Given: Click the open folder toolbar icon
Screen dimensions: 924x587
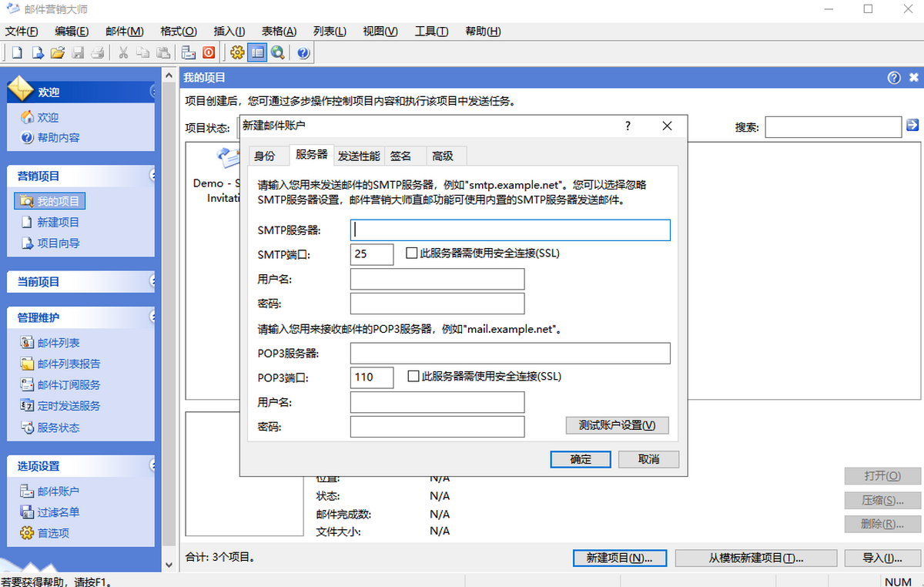Looking at the screenshot, I should coord(57,52).
